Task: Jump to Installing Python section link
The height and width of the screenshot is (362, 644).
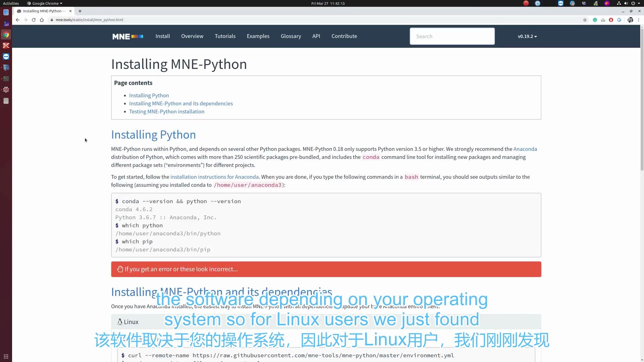Action: (149, 96)
